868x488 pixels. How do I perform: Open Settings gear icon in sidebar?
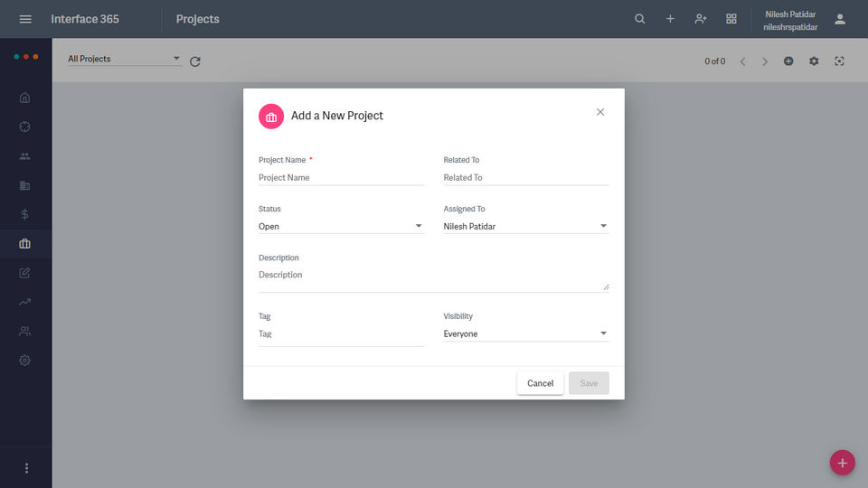(x=25, y=361)
